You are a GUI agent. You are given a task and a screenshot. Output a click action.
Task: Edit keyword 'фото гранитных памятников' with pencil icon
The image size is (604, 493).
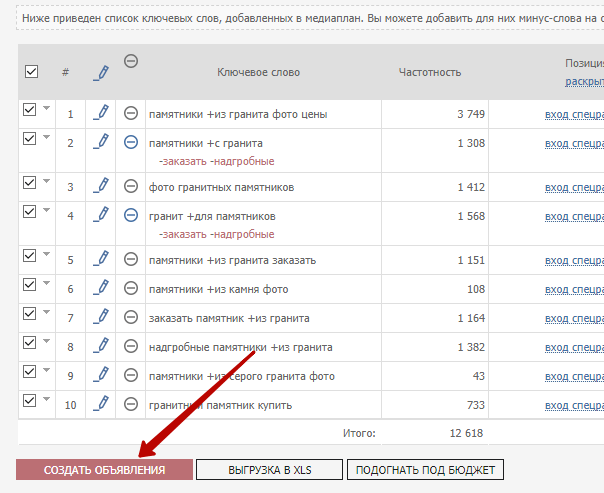coord(100,187)
